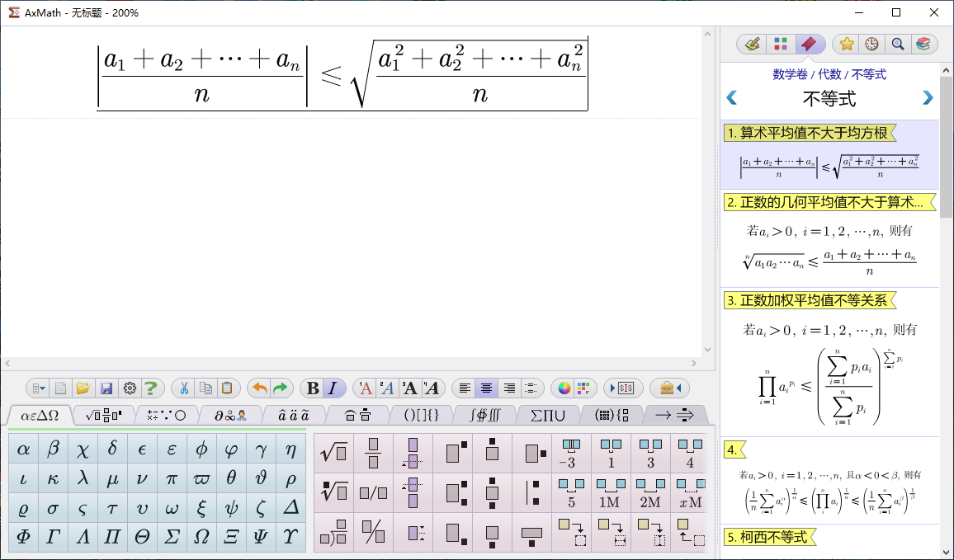954x560 pixels.
Task: Open the search magnifier in the side panel
Action: pyautogui.click(x=898, y=44)
